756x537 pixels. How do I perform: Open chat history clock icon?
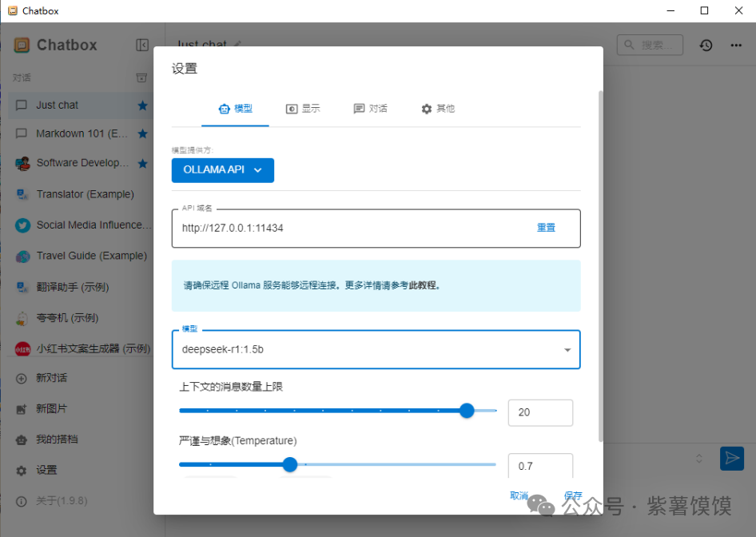coord(706,46)
